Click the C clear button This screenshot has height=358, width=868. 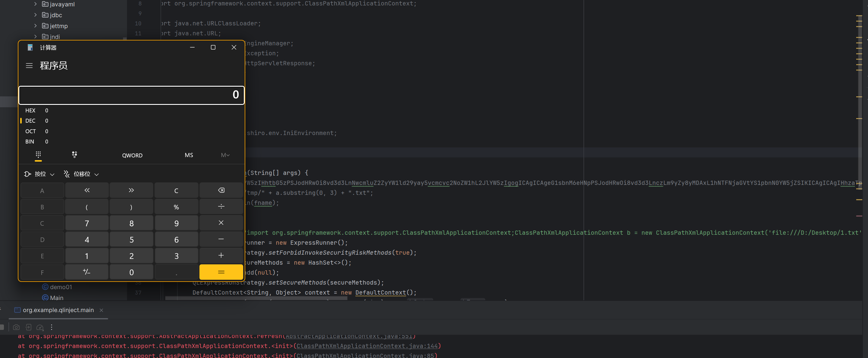click(x=176, y=190)
